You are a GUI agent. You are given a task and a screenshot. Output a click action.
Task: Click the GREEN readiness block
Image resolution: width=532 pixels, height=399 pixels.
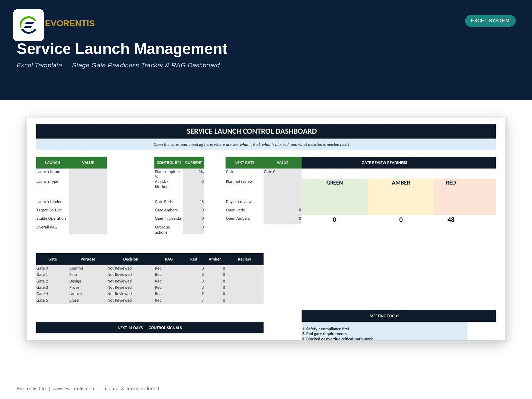pos(334,197)
